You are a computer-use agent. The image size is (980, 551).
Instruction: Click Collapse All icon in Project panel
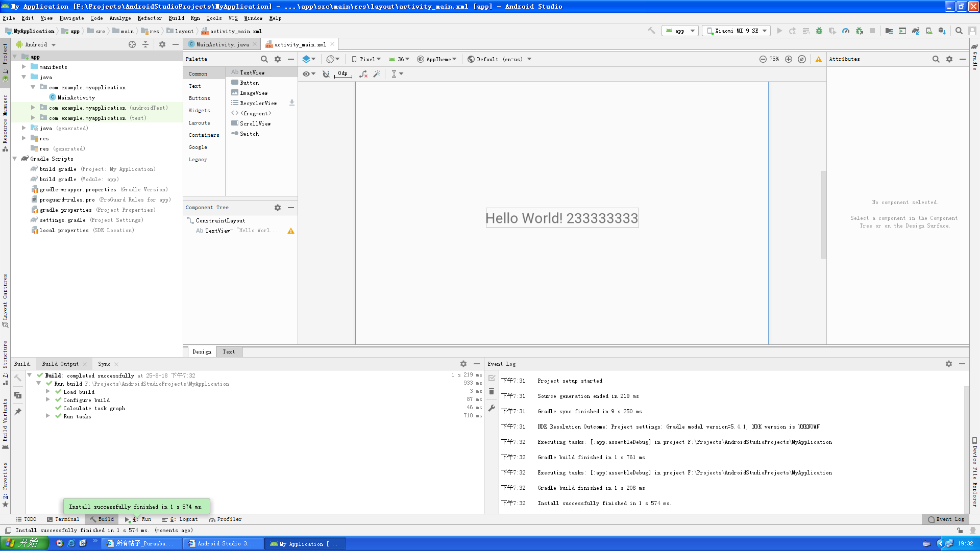point(145,44)
